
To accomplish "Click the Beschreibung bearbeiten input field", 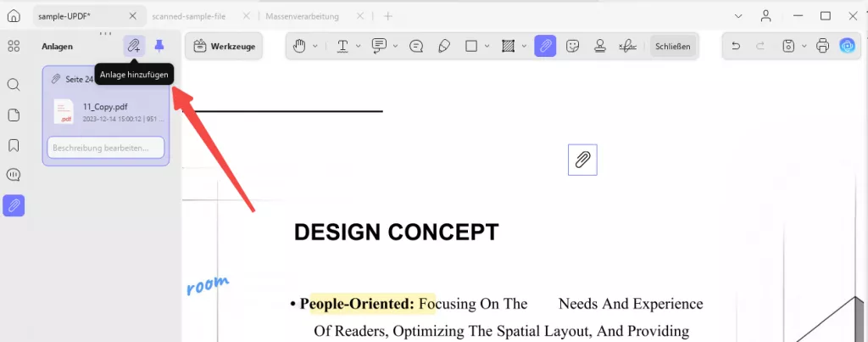I will (x=106, y=148).
